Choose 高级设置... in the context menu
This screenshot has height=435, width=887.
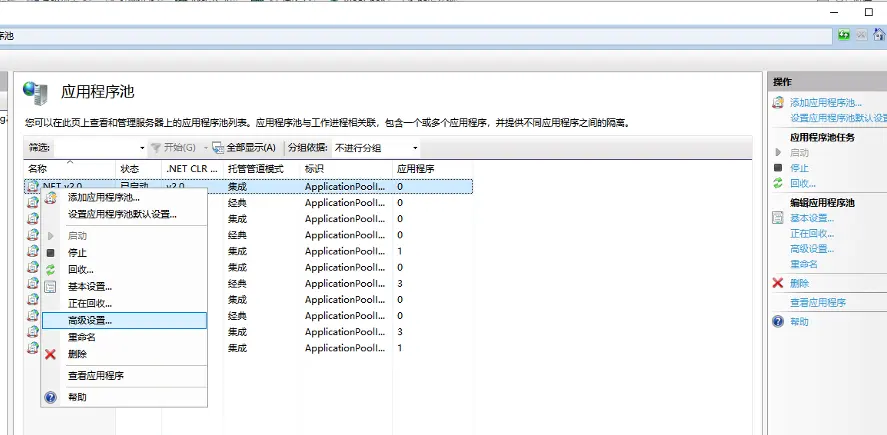124,320
